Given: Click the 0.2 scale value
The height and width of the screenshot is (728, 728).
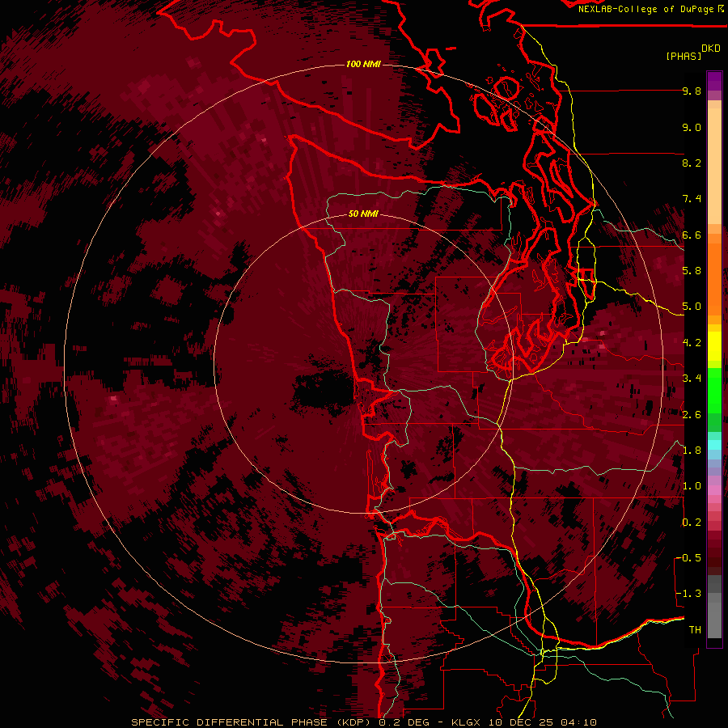Looking at the screenshot, I should 692,523.
